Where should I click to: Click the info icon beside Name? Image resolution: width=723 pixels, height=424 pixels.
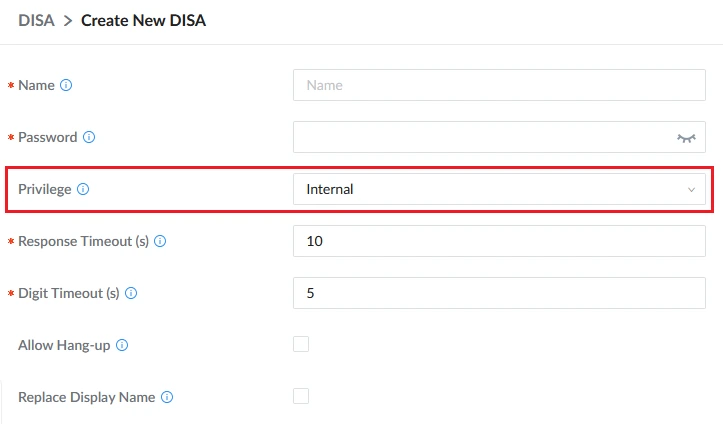point(66,85)
